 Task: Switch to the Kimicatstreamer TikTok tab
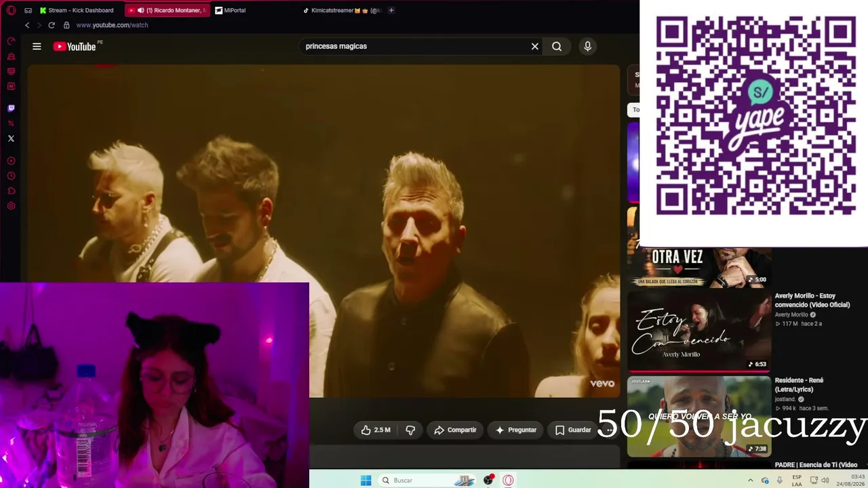(342, 10)
